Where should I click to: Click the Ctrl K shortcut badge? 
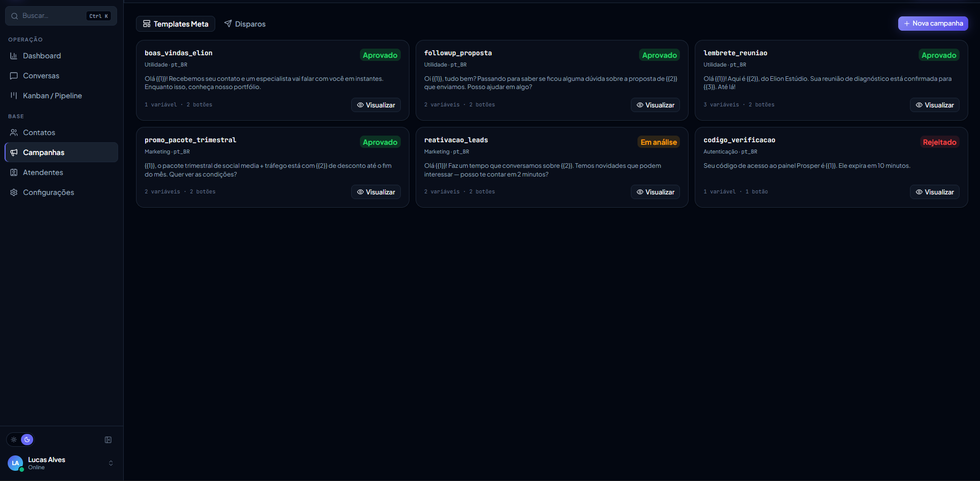pos(99,16)
